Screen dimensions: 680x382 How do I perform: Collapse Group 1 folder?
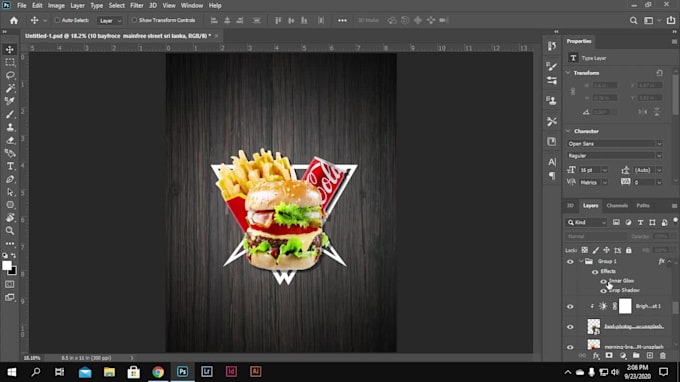[x=581, y=261]
